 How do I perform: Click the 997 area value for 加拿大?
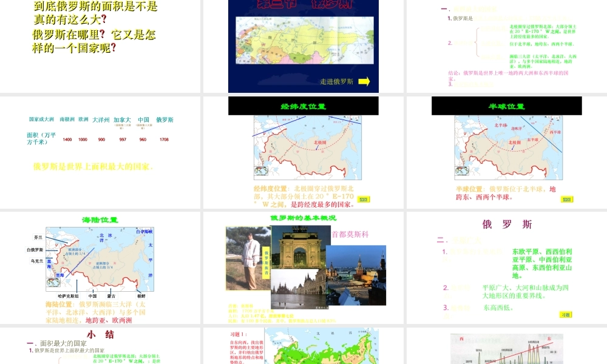click(x=123, y=140)
